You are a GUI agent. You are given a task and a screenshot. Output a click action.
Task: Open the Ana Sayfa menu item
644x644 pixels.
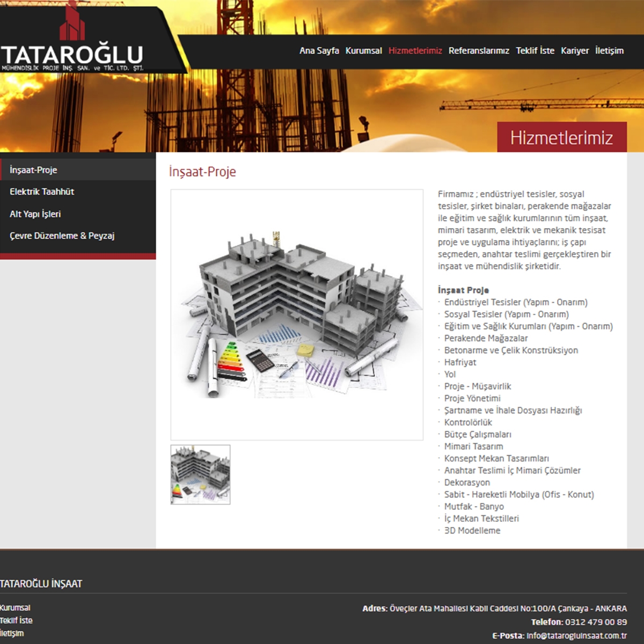[319, 50]
